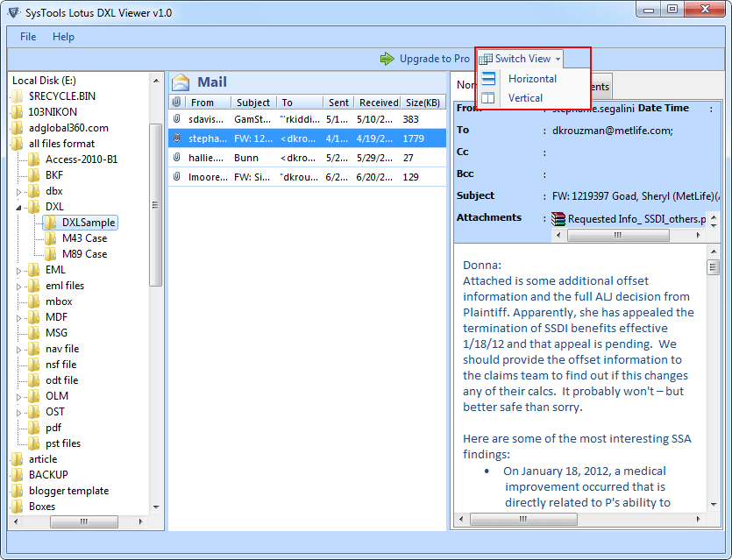The height and width of the screenshot is (560, 732).
Task: Select the all files format folder
Action: 61,144
